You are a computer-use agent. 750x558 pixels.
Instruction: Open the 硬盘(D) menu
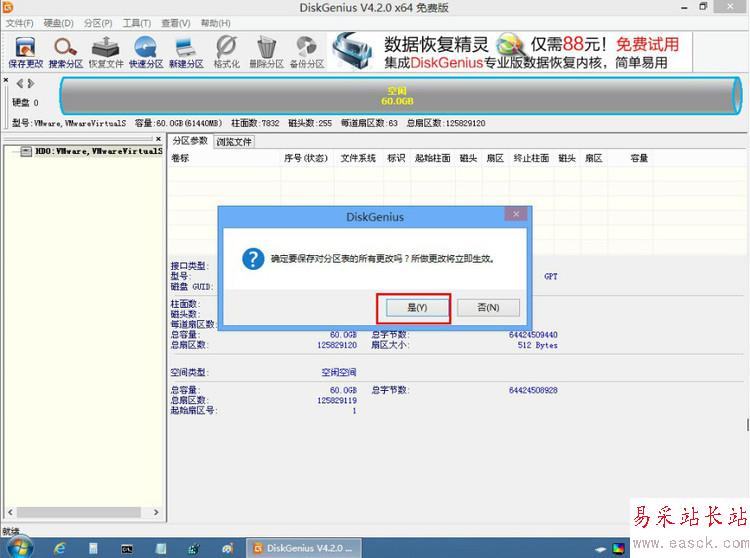click(58, 23)
